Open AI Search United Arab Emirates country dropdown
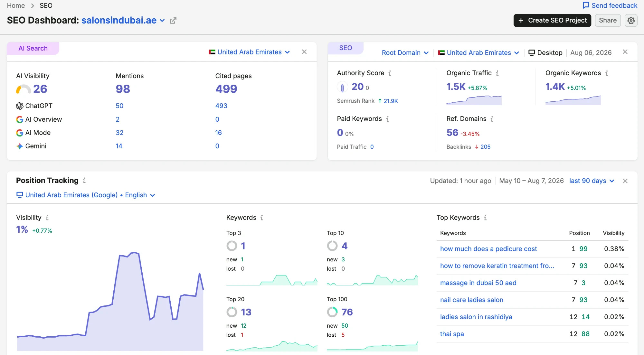The width and height of the screenshot is (644, 355). 249,52
